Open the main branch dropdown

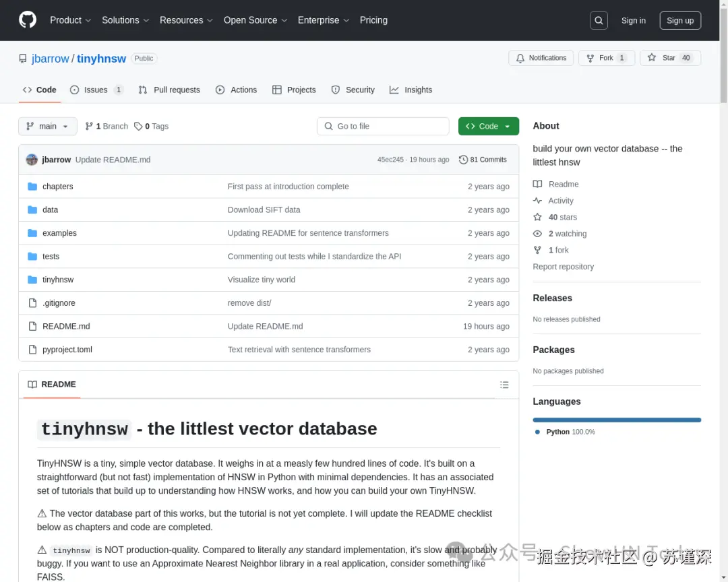(47, 126)
